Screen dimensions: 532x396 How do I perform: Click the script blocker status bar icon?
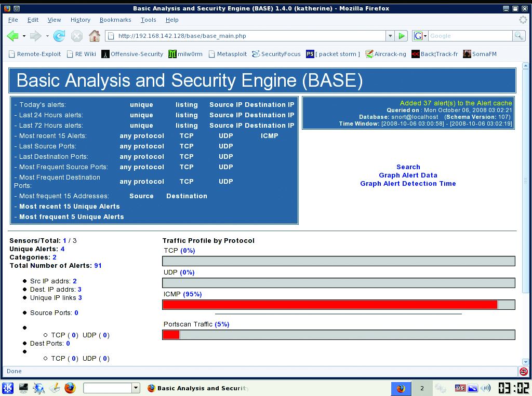coord(523,371)
